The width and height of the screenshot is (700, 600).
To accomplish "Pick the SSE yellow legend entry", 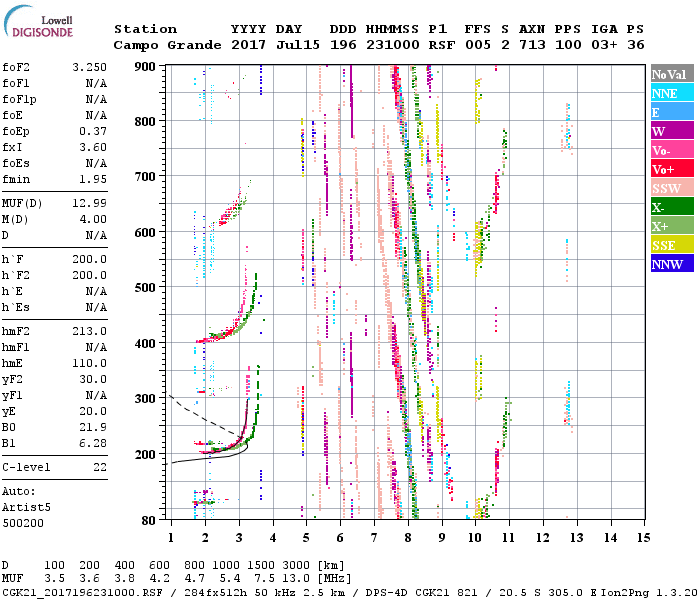I will [671, 246].
